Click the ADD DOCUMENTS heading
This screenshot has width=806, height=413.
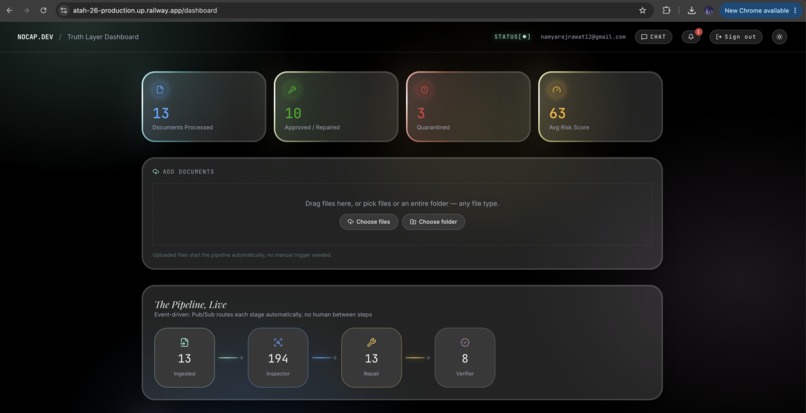(188, 172)
